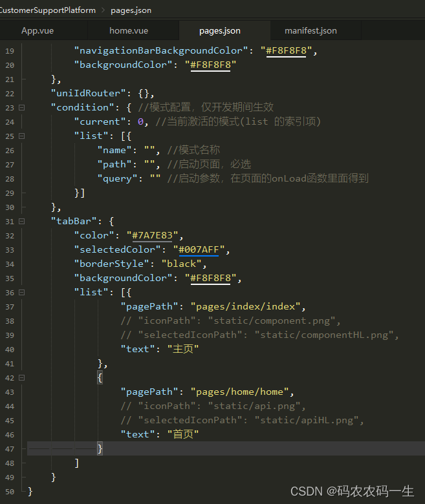Image resolution: width=425 pixels, height=504 pixels.
Task: Click the "首页" text value
Action: [183, 434]
